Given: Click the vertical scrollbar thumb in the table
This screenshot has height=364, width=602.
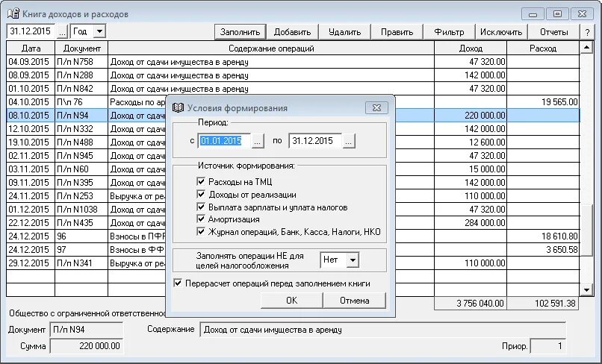Looking at the screenshot, I should coord(587,230).
